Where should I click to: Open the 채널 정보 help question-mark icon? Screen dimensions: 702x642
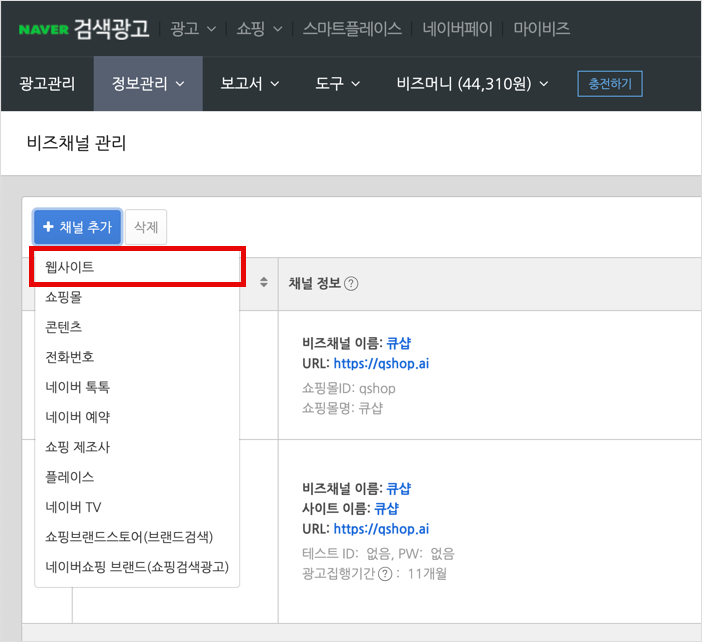(x=351, y=283)
